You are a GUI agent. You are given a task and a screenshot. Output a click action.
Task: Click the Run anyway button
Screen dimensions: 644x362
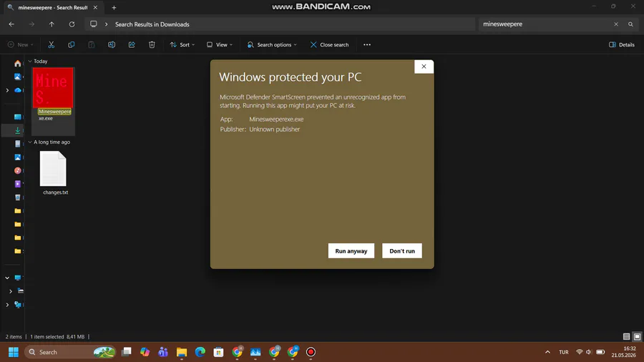(x=351, y=251)
